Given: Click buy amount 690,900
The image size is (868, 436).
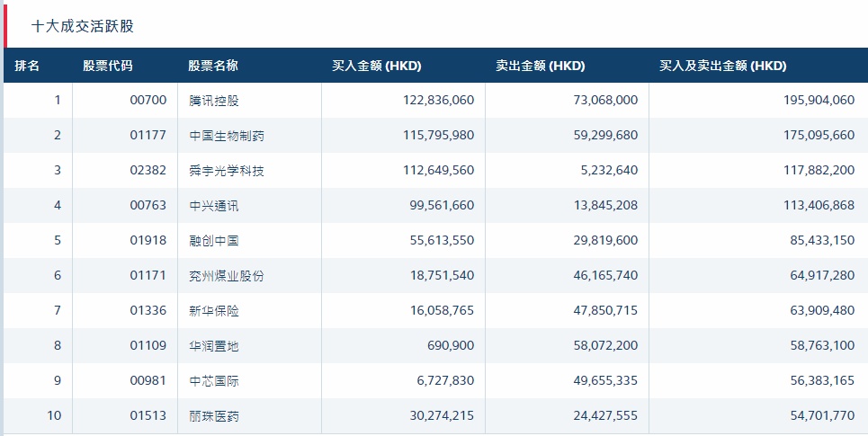Looking at the screenshot, I should click(451, 345).
